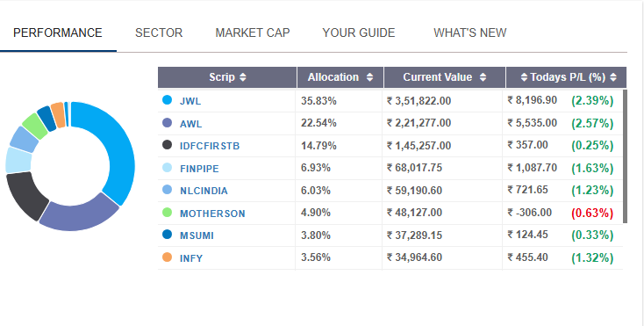
Task: Click the table's vertical scrollbar
Action: [625, 156]
